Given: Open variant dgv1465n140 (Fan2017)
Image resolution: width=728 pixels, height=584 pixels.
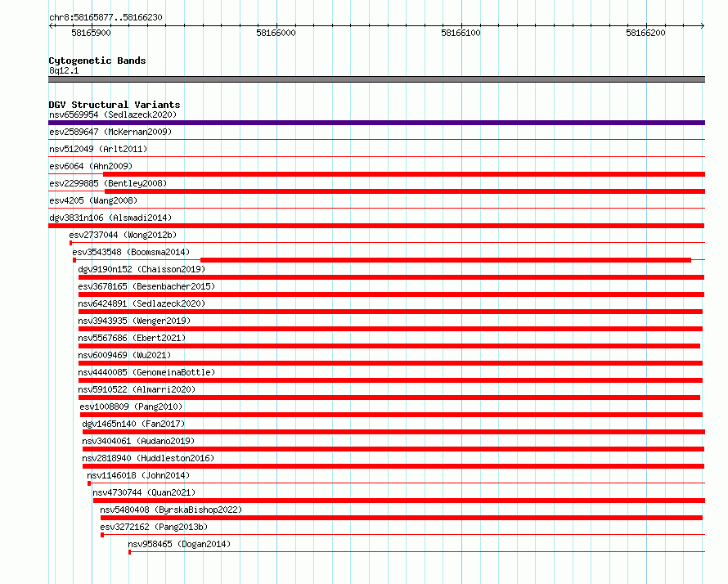Looking at the screenshot, I should [133, 424].
